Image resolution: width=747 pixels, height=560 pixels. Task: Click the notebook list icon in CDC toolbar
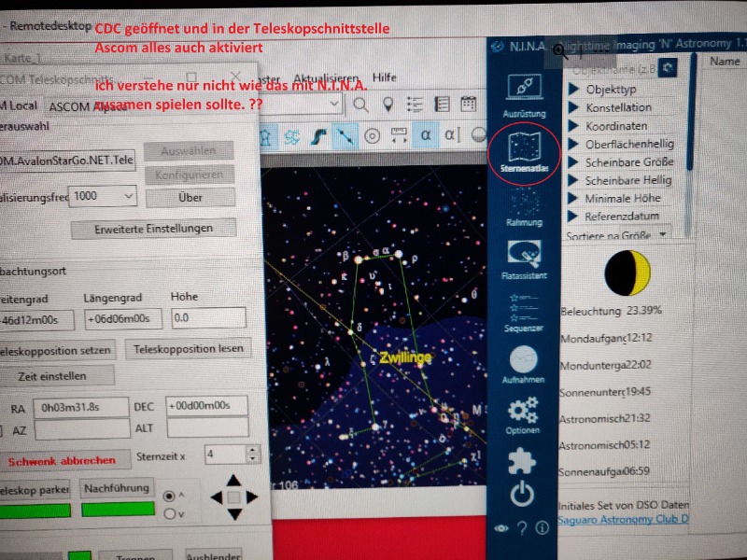tap(442, 104)
